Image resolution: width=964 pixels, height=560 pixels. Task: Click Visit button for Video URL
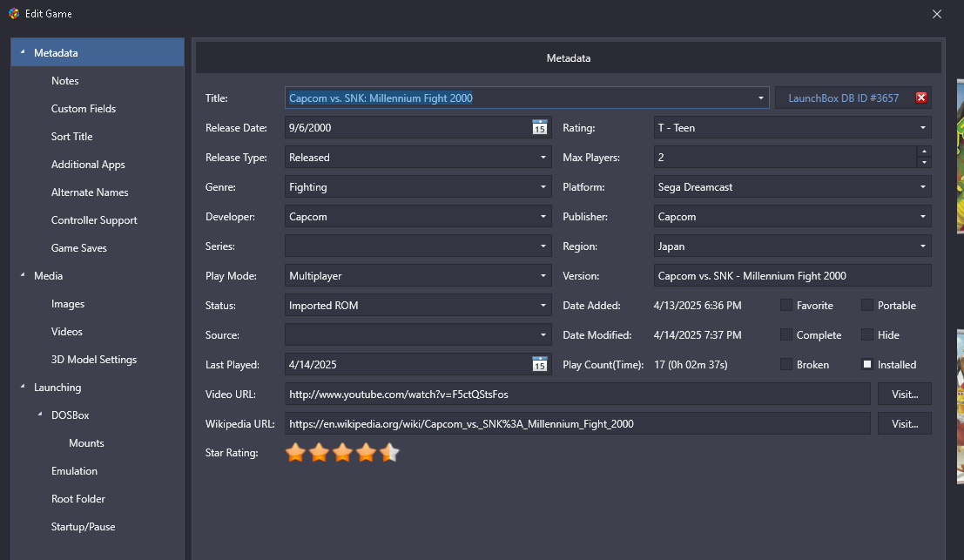905,394
